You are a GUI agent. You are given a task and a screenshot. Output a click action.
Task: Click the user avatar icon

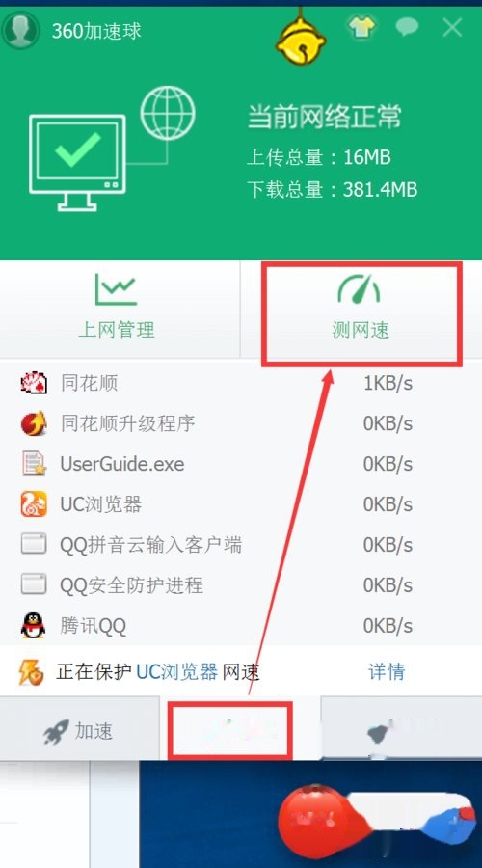pos(21,30)
